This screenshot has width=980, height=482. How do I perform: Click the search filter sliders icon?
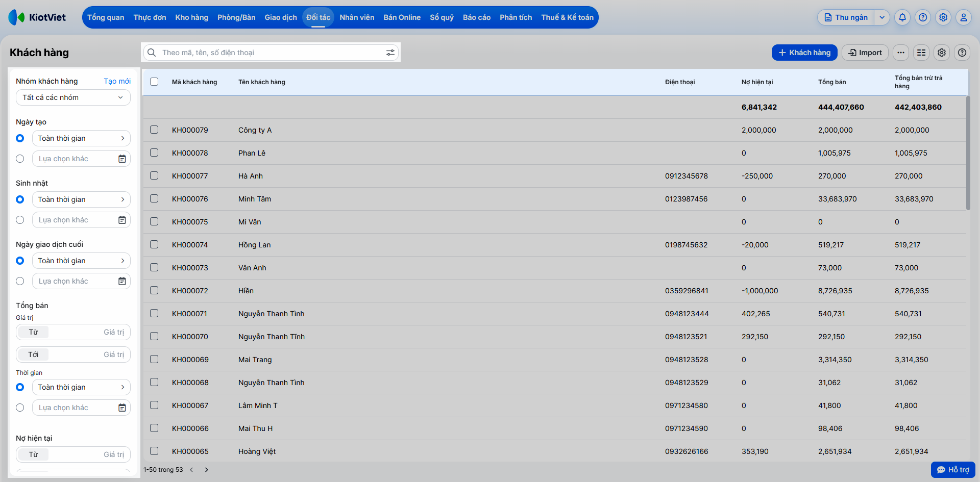(x=390, y=53)
